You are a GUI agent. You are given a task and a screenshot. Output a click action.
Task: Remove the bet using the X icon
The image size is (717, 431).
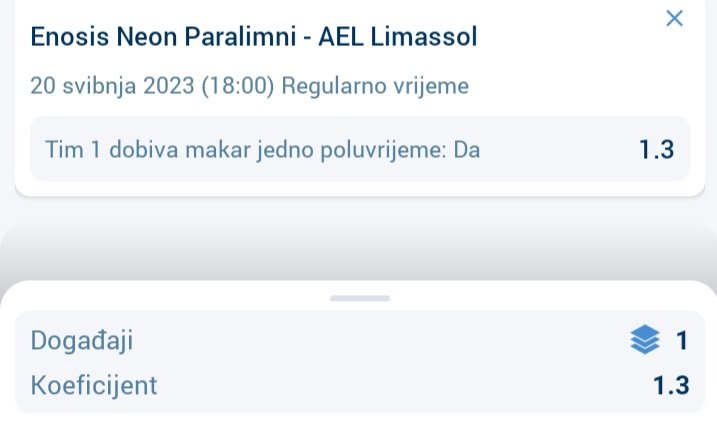tap(674, 19)
